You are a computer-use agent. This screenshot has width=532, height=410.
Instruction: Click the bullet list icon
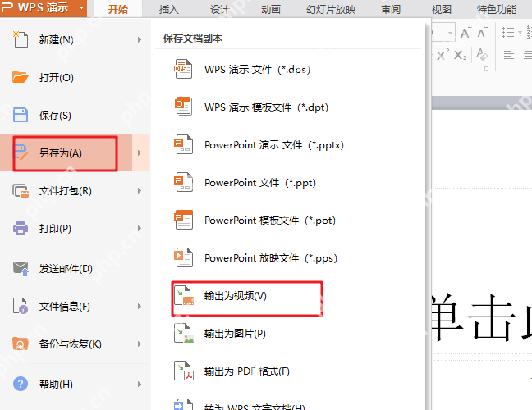[508, 33]
